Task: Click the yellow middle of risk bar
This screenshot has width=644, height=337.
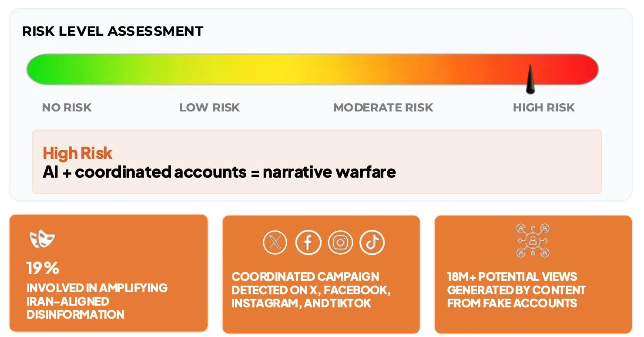Action: (x=283, y=69)
